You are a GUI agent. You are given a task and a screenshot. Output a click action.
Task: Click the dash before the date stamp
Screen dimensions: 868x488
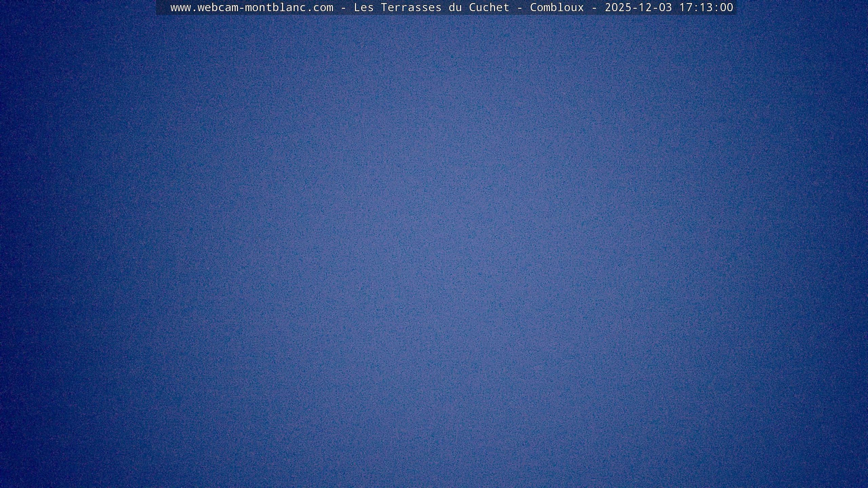click(594, 7)
